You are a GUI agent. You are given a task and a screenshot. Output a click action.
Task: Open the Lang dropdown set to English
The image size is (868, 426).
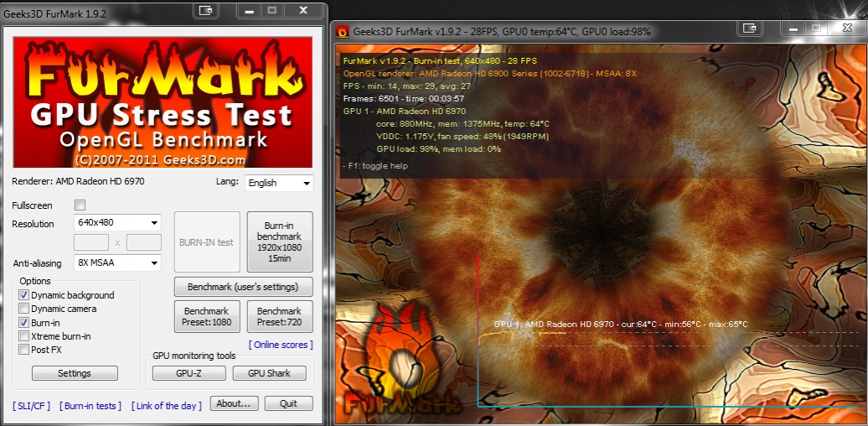tap(279, 183)
